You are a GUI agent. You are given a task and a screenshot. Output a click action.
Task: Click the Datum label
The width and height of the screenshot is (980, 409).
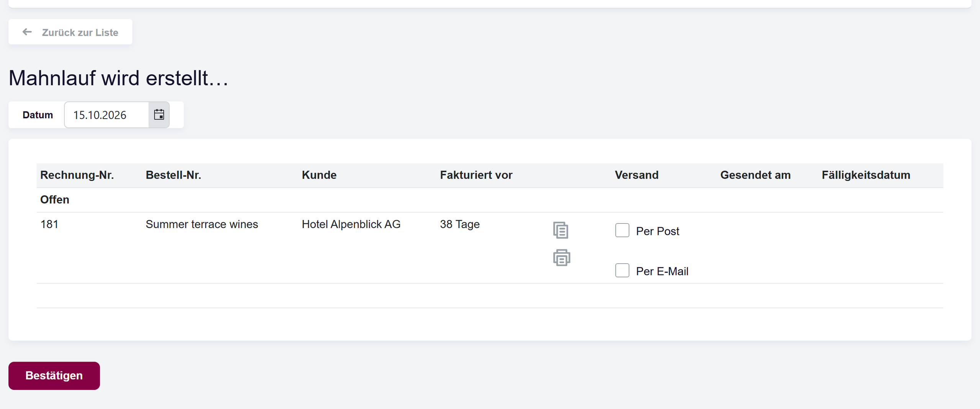(38, 115)
